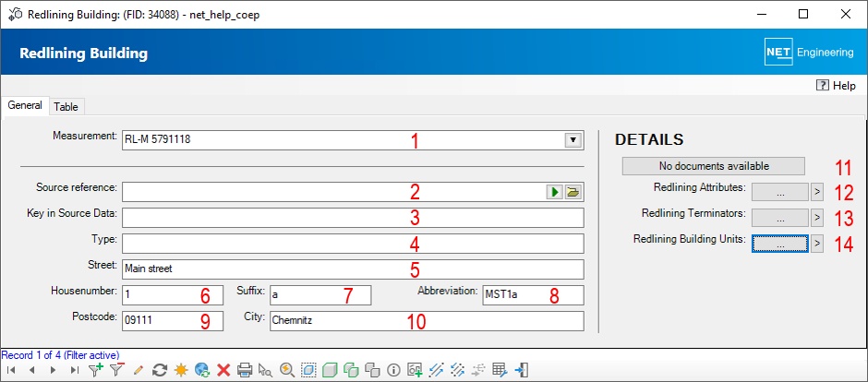Expand Redlining Terminators with arrow button

pyautogui.click(x=816, y=218)
